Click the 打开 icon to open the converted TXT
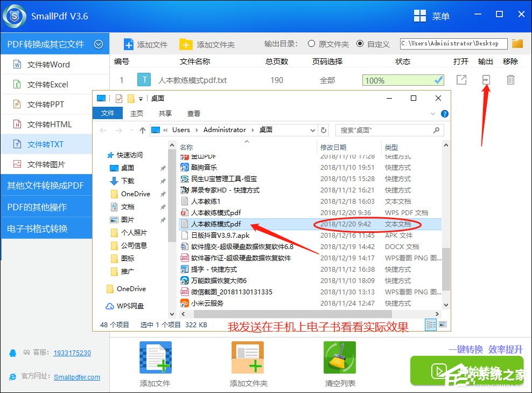 (x=462, y=79)
